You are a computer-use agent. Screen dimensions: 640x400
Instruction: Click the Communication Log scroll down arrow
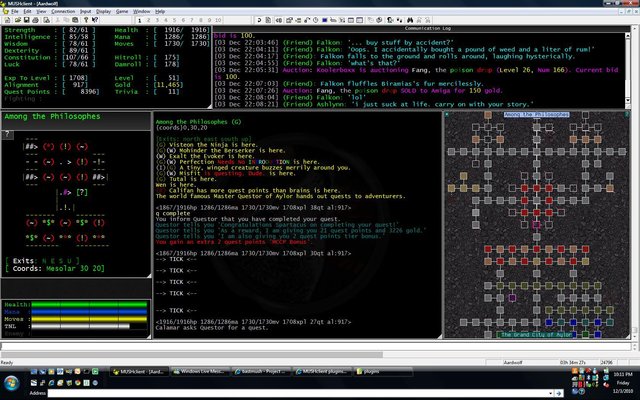(628, 101)
